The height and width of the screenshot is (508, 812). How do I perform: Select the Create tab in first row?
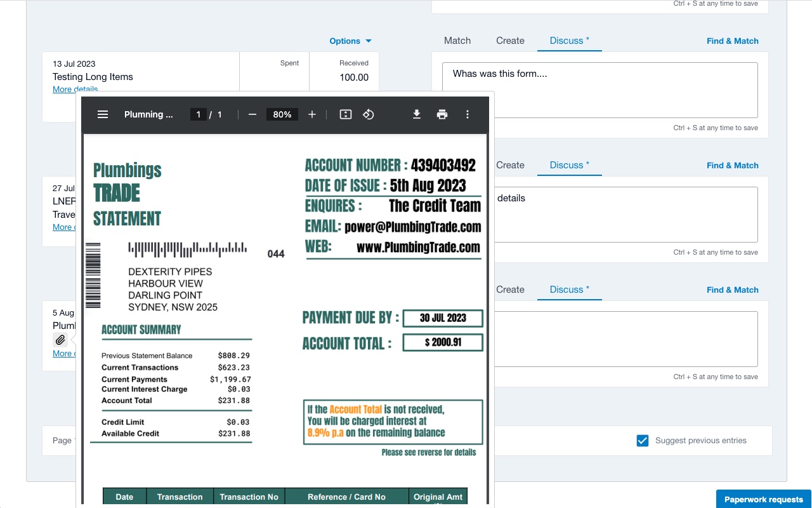[510, 41]
